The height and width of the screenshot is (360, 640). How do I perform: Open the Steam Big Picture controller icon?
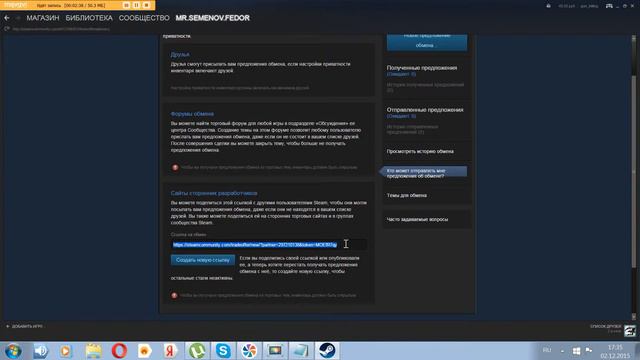[609, 6]
